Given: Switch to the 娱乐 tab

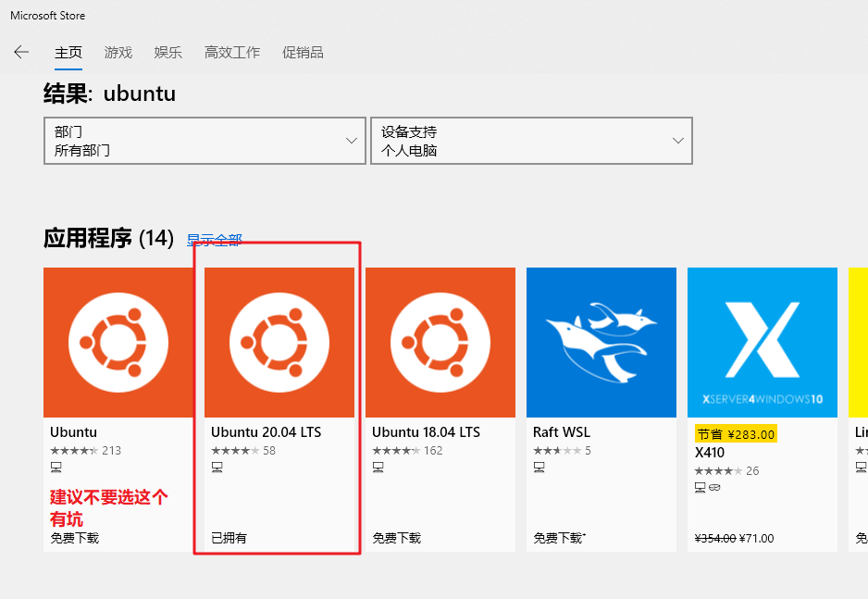Looking at the screenshot, I should [167, 53].
